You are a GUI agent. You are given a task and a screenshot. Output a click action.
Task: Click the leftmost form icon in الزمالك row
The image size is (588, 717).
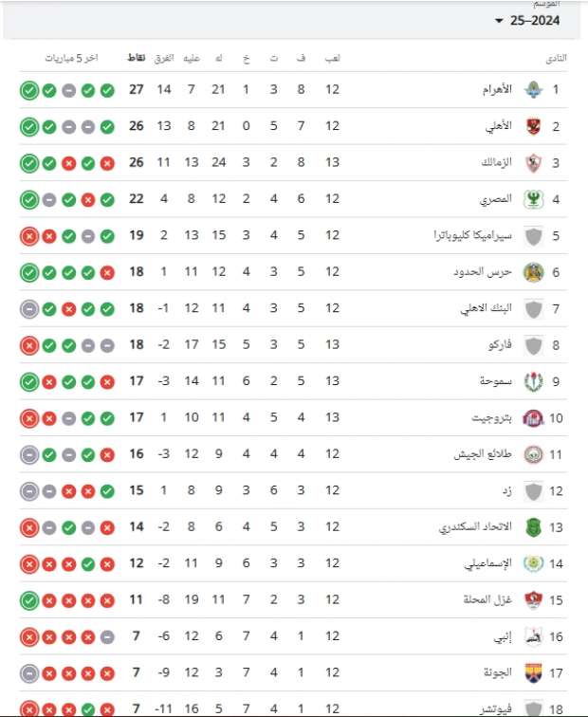click(28, 163)
